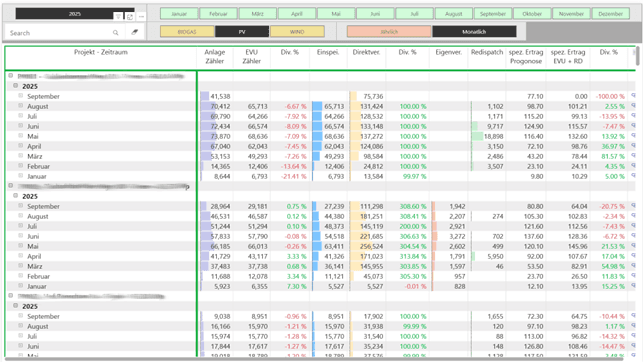The image size is (643, 362).
Task: Click the detail icon in the -2.34 % row
Action: coord(633,216)
